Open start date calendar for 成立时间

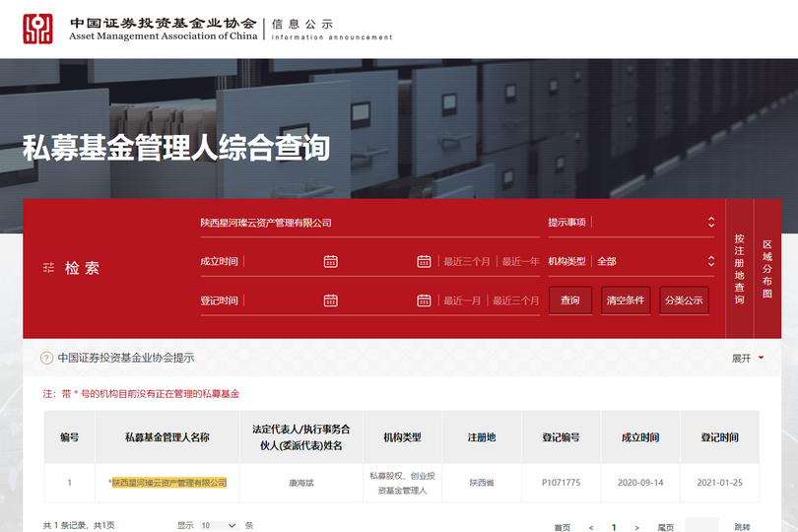pos(331,262)
